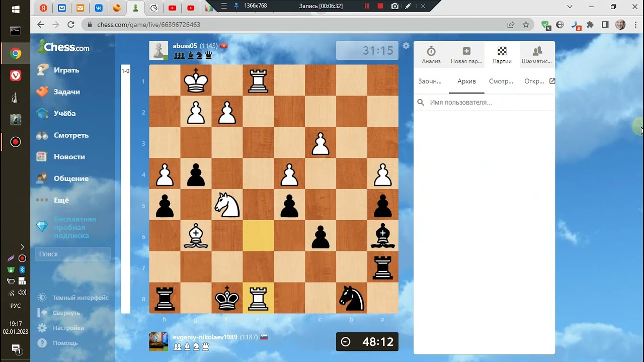Open volume control in system tray

[x=22, y=292]
